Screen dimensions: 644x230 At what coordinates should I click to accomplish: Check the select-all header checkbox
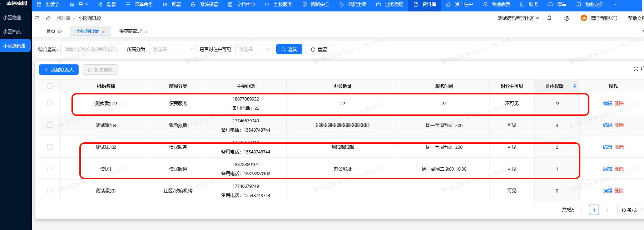pyautogui.click(x=50, y=86)
